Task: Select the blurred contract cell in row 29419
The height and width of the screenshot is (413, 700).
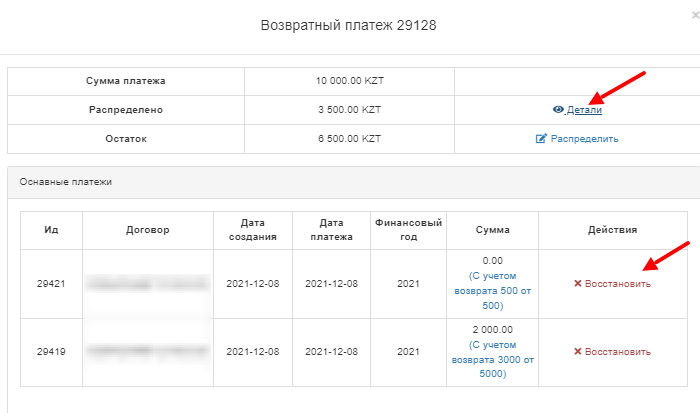Action: [148, 352]
